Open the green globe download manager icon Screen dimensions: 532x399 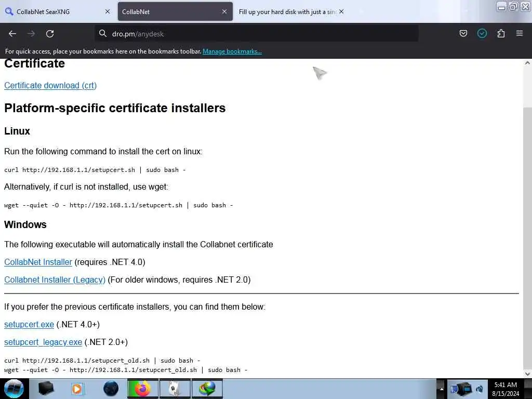coord(207,389)
